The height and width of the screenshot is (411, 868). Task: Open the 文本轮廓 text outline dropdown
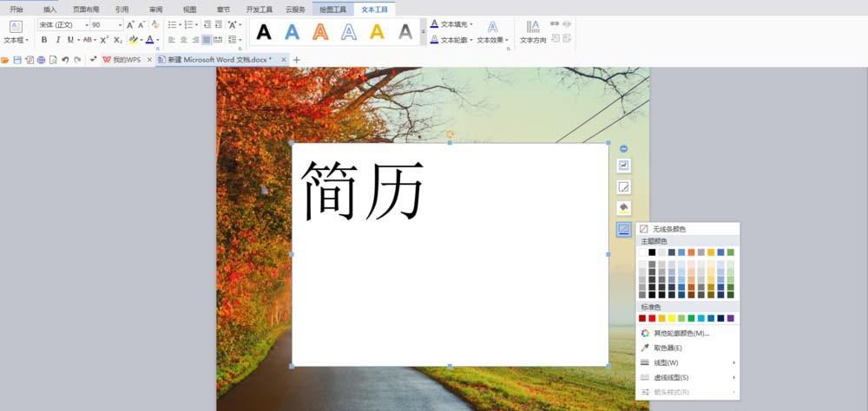click(451, 40)
